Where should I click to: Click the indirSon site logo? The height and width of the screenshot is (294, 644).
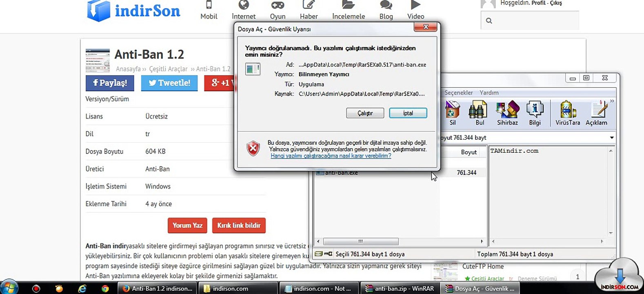(x=133, y=11)
